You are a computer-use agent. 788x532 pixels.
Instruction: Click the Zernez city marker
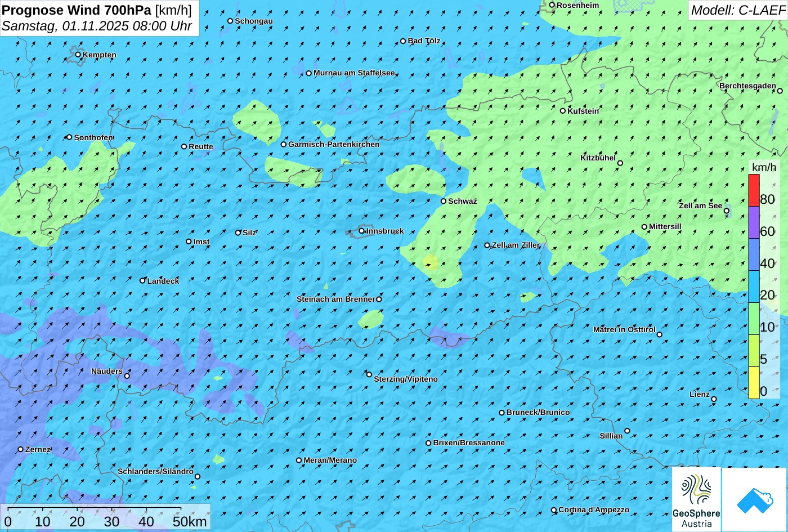pos(20,449)
